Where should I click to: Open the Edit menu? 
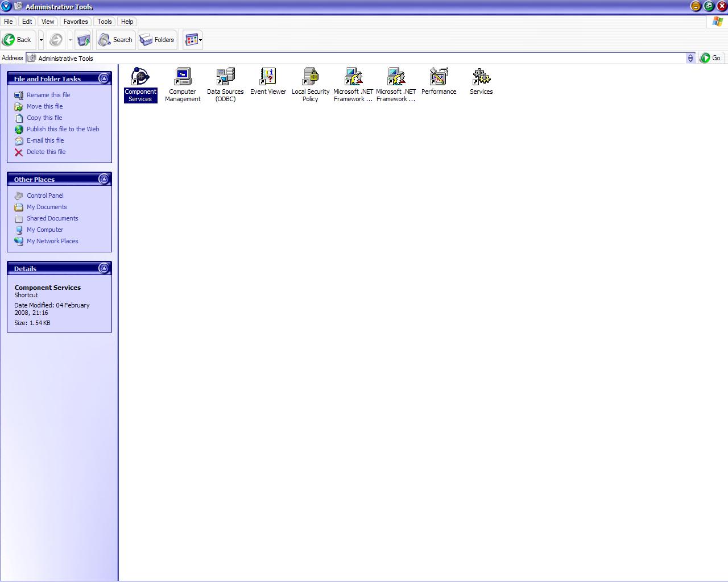click(x=27, y=22)
